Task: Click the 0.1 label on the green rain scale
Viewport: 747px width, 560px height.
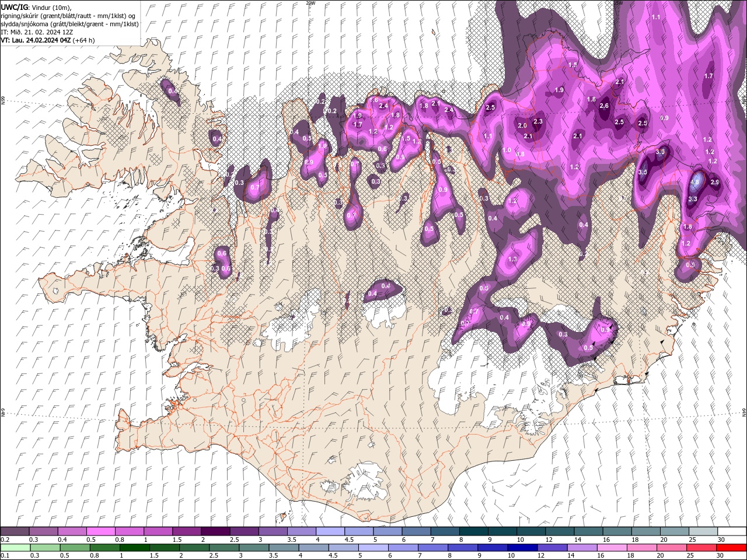Action: (5, 556)
